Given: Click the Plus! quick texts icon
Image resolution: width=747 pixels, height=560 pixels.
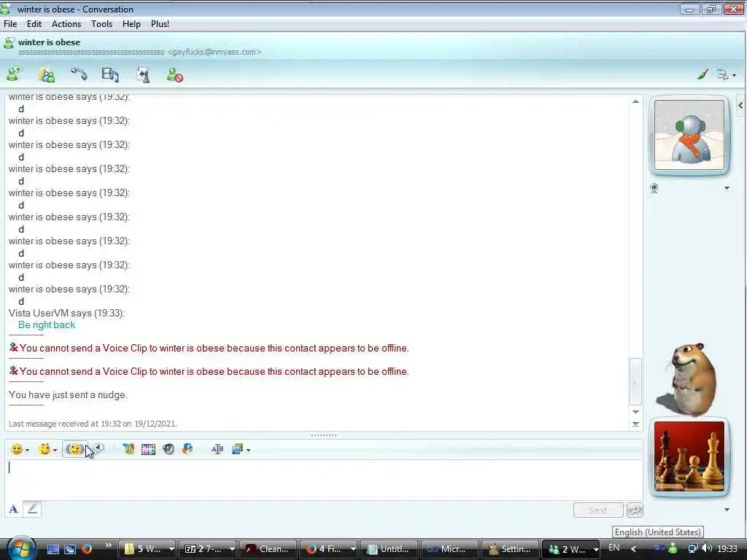Looking at the screenshot, I should point(187,449).
